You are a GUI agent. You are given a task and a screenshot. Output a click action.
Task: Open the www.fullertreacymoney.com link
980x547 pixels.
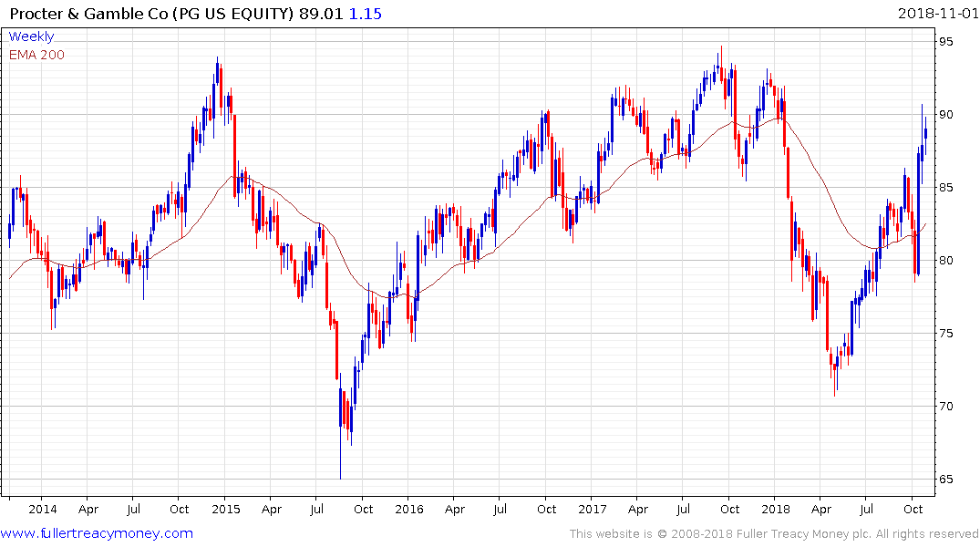pyautogui.click(x=97, y=533)
